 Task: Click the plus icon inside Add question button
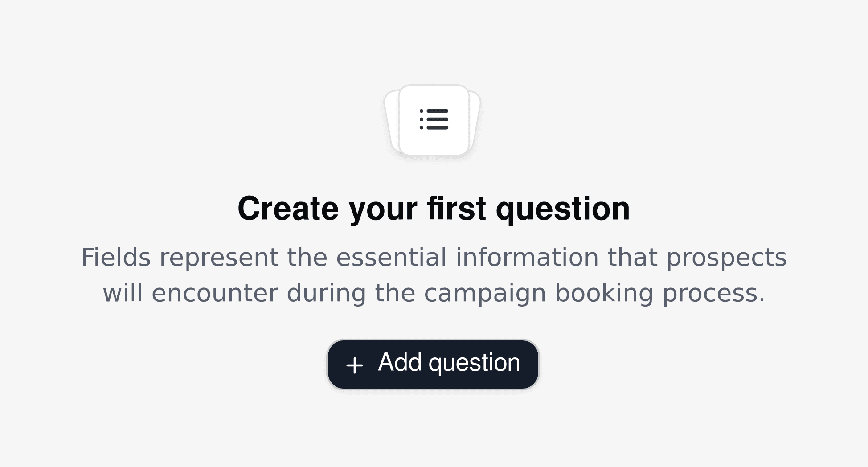[354, 364]
